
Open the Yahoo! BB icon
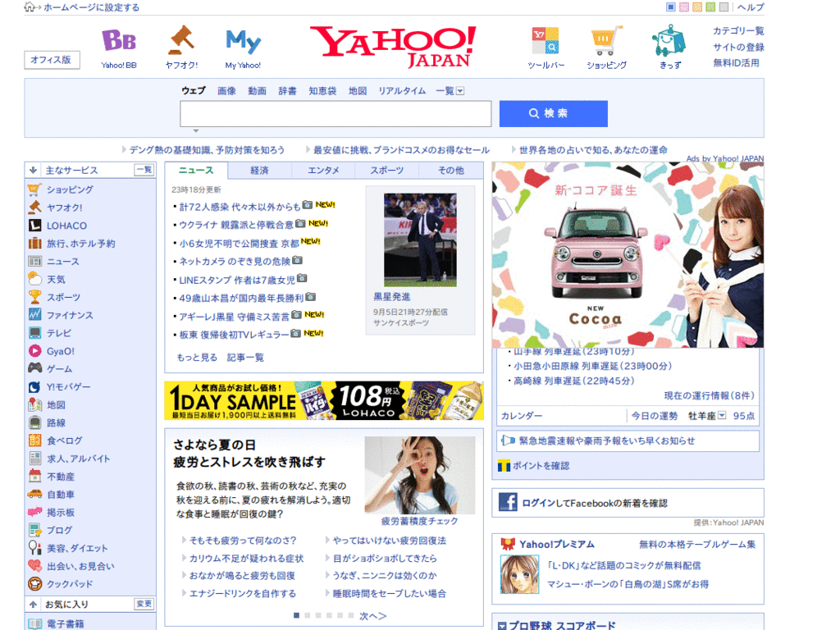pos(119,41)
